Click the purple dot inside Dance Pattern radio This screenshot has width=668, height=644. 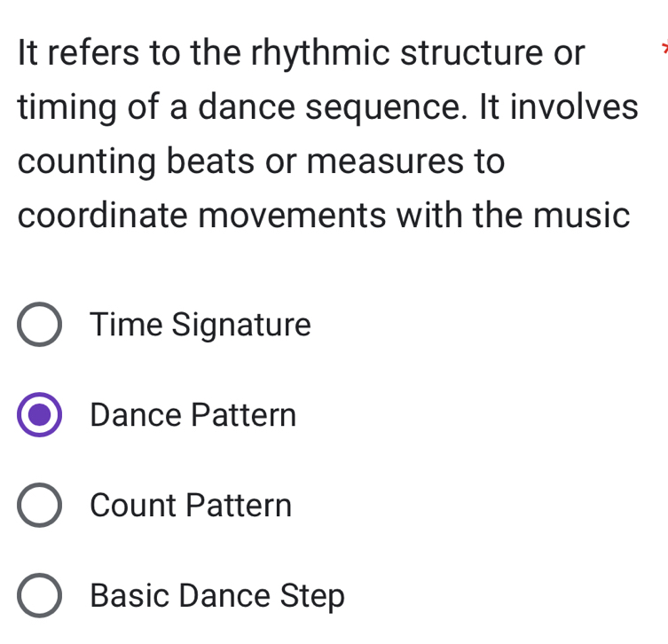40,415
